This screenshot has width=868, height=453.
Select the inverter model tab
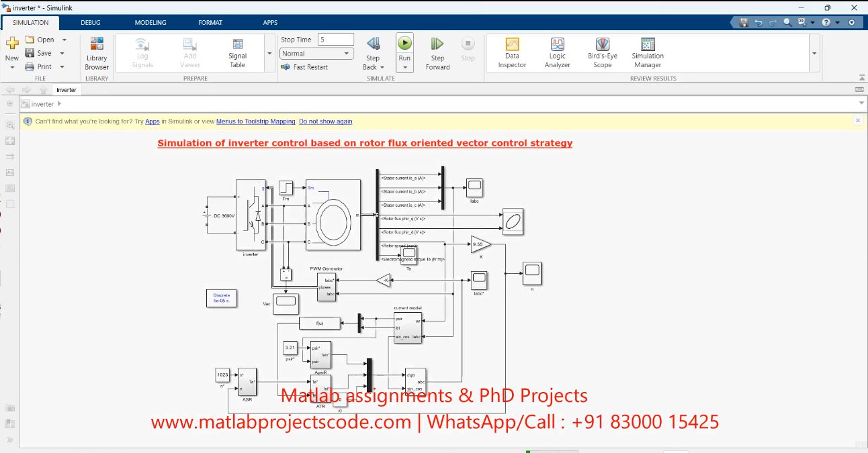66,90
